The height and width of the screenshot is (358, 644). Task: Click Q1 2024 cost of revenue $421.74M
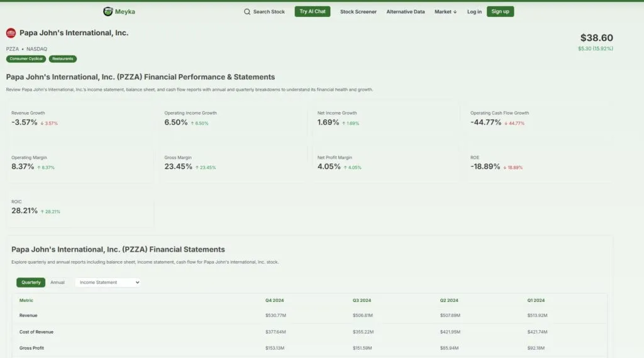point(537,332)
